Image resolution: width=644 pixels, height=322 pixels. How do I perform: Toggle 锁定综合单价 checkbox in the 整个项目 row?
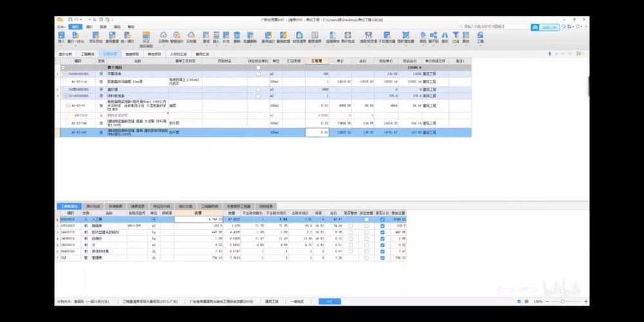[258, 68]
